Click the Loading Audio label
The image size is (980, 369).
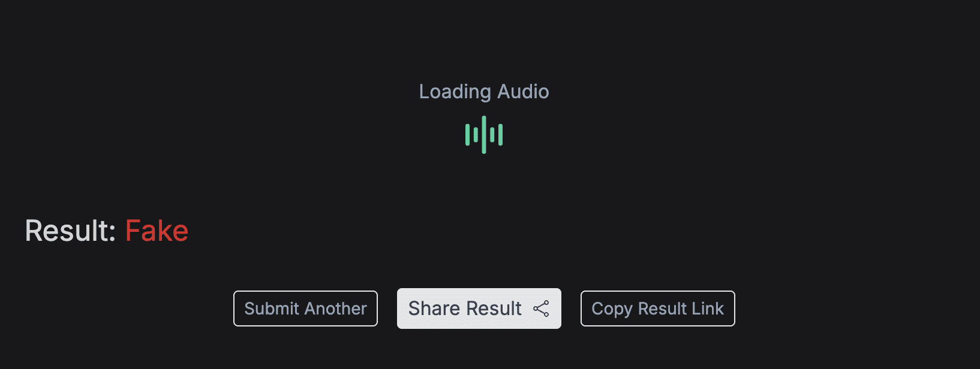(x=484, y=92)
